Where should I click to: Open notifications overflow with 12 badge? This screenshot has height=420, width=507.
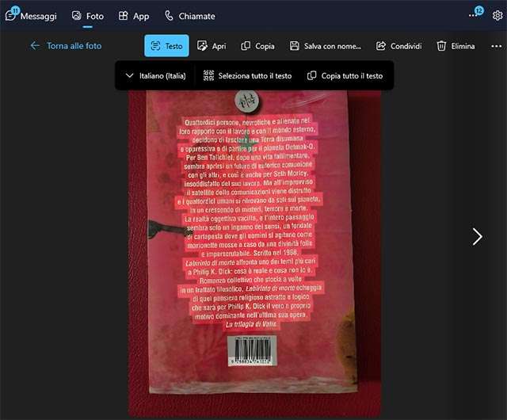tap(475, 13)
